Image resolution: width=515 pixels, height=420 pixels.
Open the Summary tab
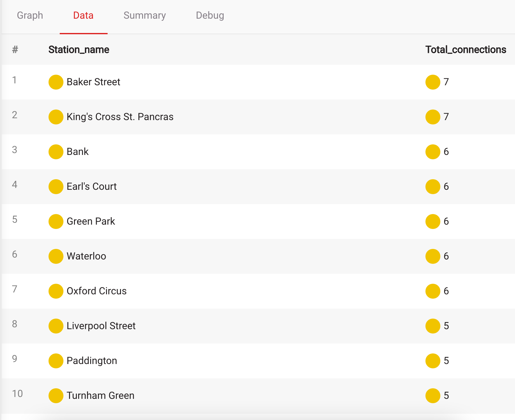pyautogui.click(x=145, y=15)
